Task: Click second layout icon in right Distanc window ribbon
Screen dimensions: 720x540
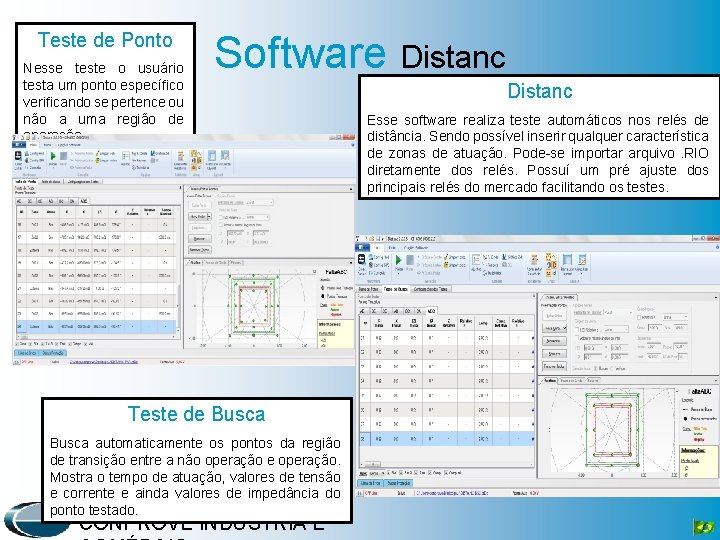Action: 582,259
